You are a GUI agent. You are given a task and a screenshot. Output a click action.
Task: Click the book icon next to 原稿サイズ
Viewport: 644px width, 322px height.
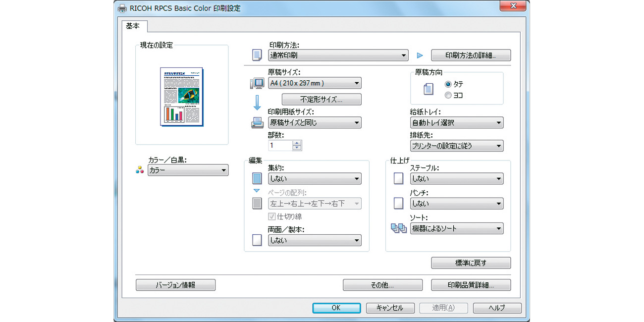pos(257,82)
